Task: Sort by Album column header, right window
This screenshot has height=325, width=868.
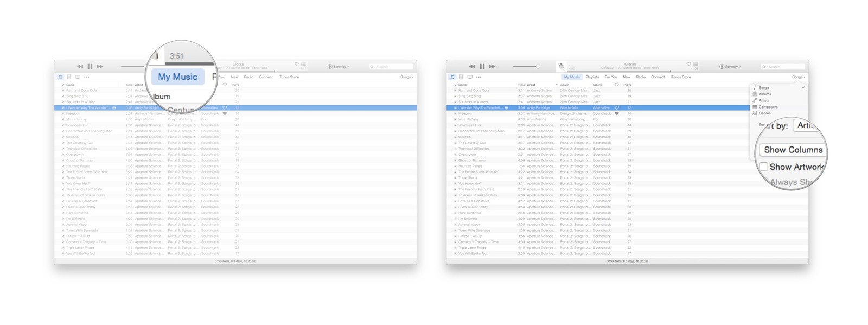Action: pyautogui.click(x=565, y=85)
